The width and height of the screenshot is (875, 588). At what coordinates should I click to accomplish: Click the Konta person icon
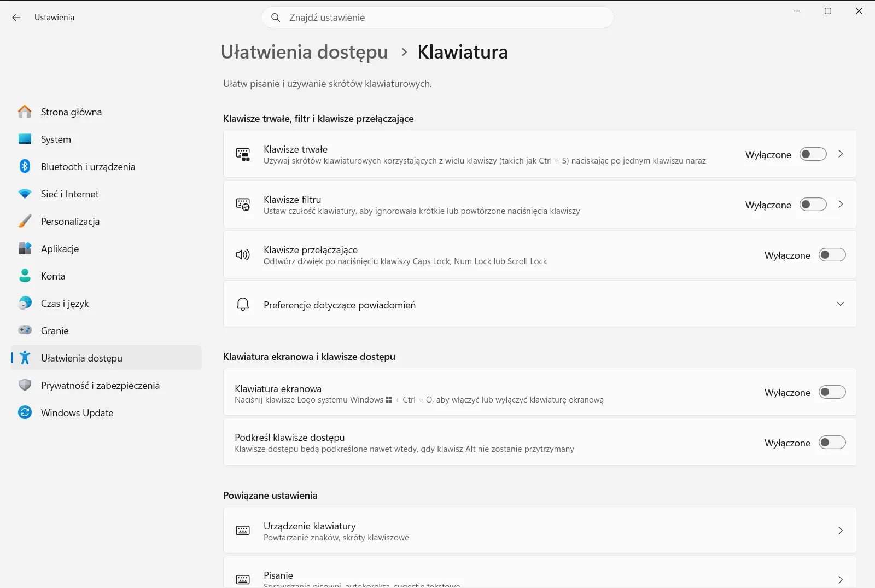[25, 276]
